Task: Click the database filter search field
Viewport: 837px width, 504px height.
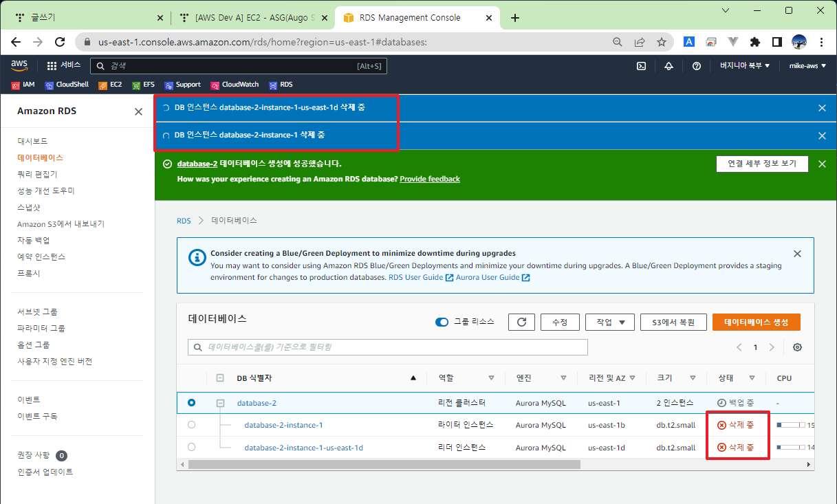Action: [x=388, y=347]
